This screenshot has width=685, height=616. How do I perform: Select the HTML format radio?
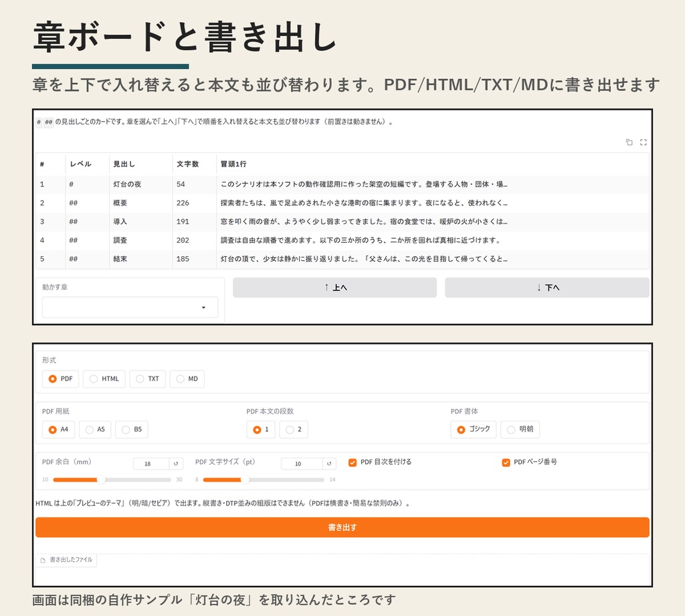coord(104,379)
